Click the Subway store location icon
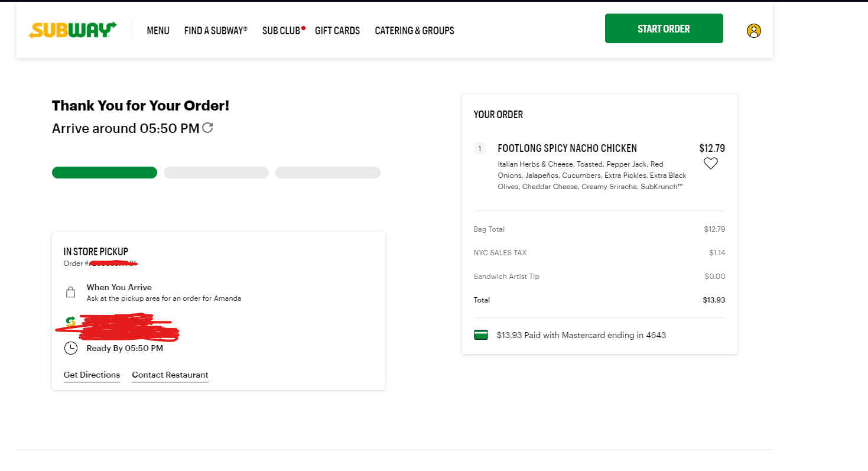The height and width of the screenshot is (471, 868). tap(70, 321)
